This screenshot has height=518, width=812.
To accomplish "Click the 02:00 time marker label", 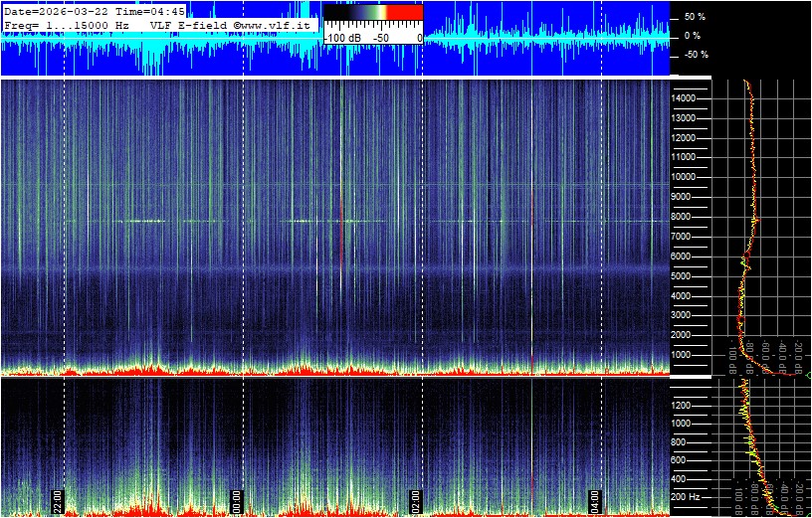I will [415, 501].
